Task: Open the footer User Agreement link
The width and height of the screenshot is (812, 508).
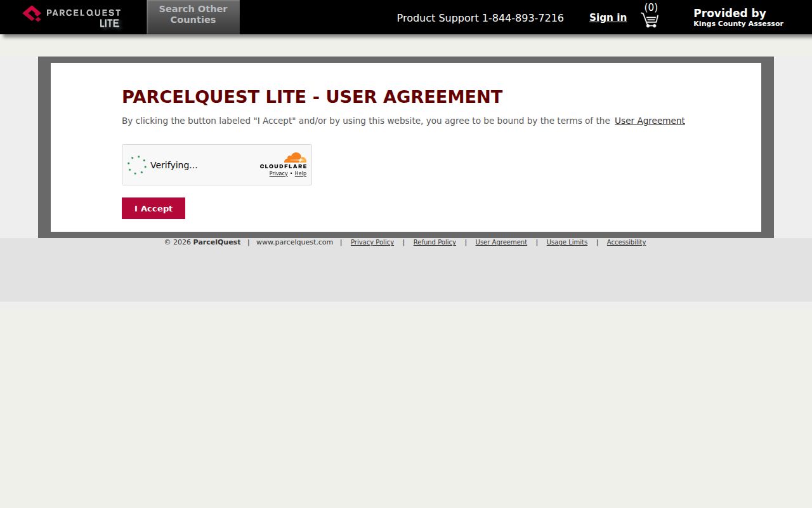Action: click(501, 242)
